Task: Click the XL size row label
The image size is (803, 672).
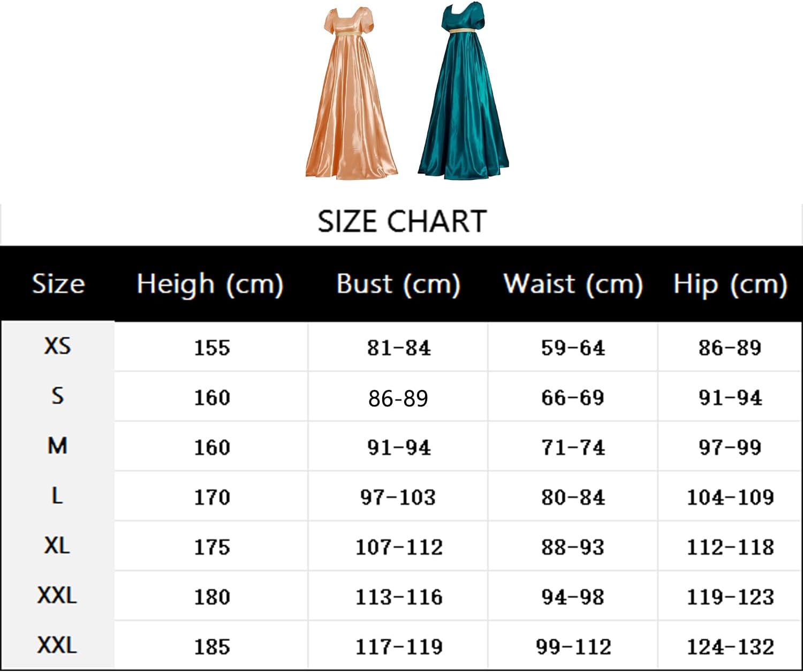Action: [x=57, y=546]
